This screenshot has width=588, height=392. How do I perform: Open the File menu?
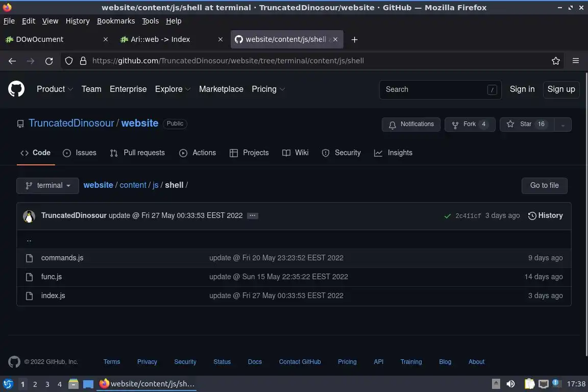(9, 21)
